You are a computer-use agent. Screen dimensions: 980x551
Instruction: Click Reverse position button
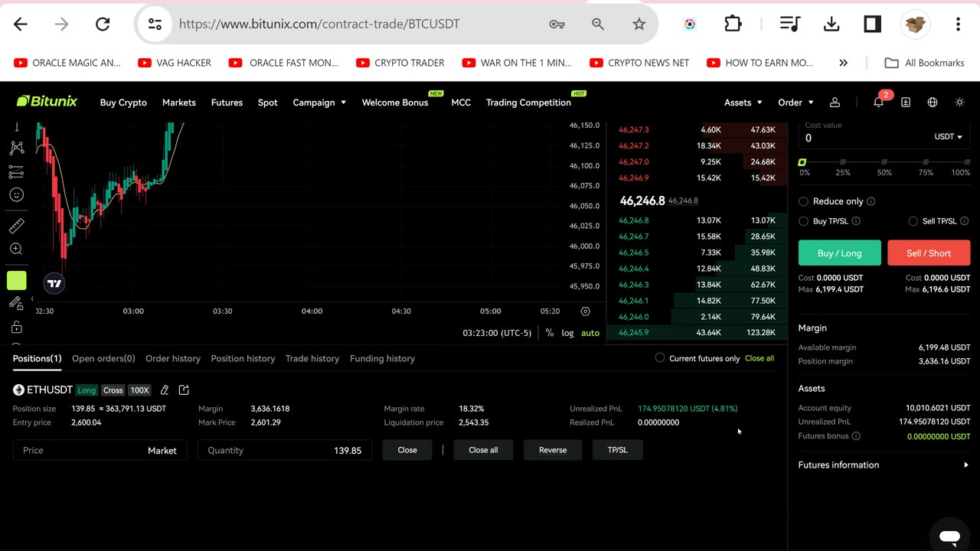click(553, 450)
